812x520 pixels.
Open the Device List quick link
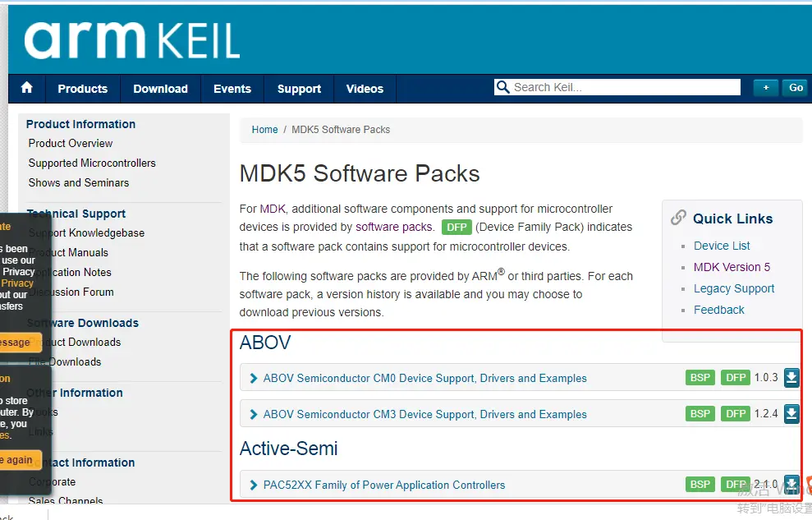coord(722,246)
